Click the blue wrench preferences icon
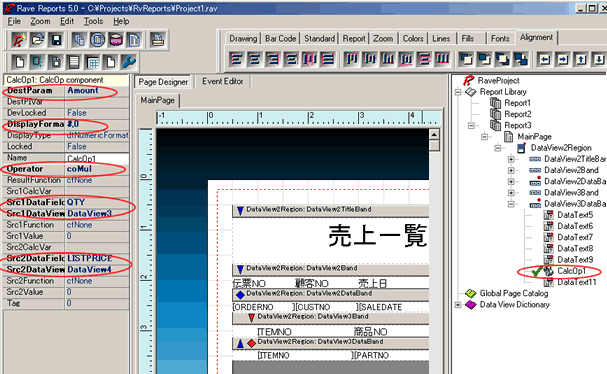Image resolution: width=607 pixels, height=374 pixels. pos(129,62)
